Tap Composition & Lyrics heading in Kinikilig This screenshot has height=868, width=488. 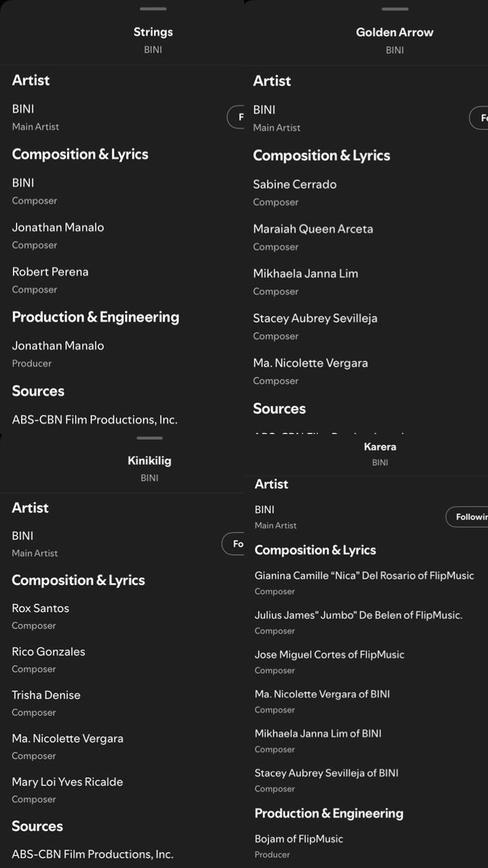pyautogui.click(x=78, y=580)
